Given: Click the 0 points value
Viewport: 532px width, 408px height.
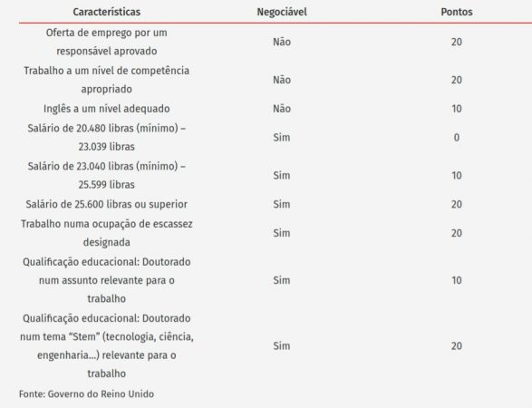Looking at the screenshot, I should (457, 138).
